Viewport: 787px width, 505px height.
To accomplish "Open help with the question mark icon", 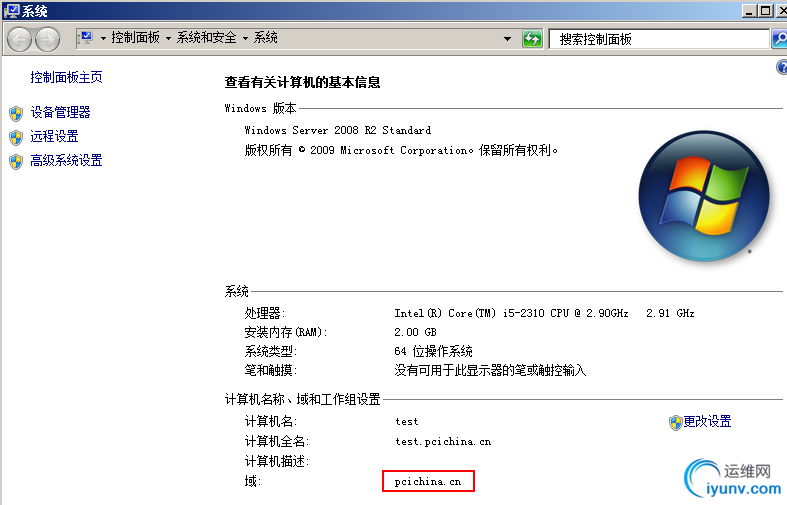I will click(x=782, y=67).
